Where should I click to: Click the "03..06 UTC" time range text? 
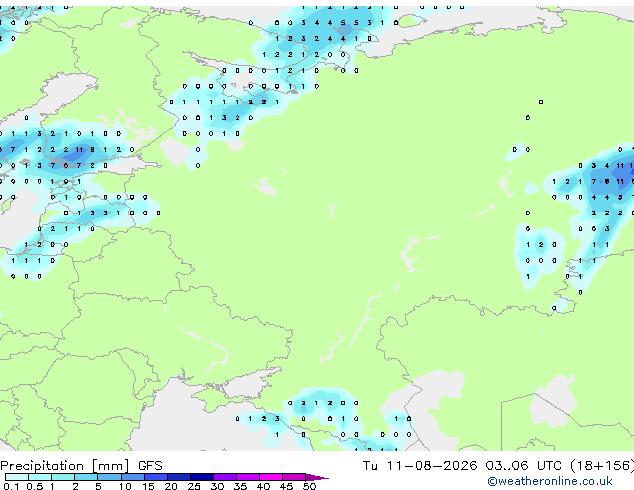[524, 465]
